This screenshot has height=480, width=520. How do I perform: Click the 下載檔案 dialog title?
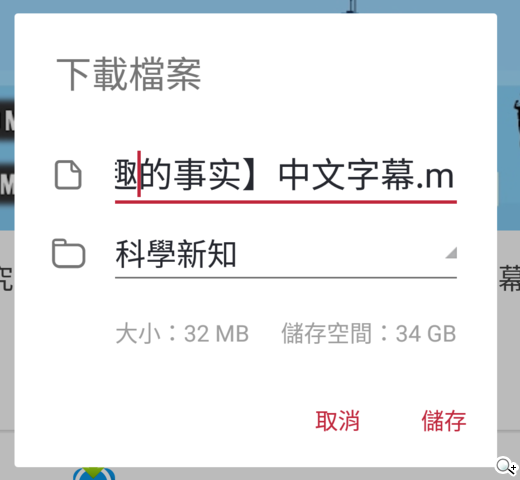click(x=129, y=74)
